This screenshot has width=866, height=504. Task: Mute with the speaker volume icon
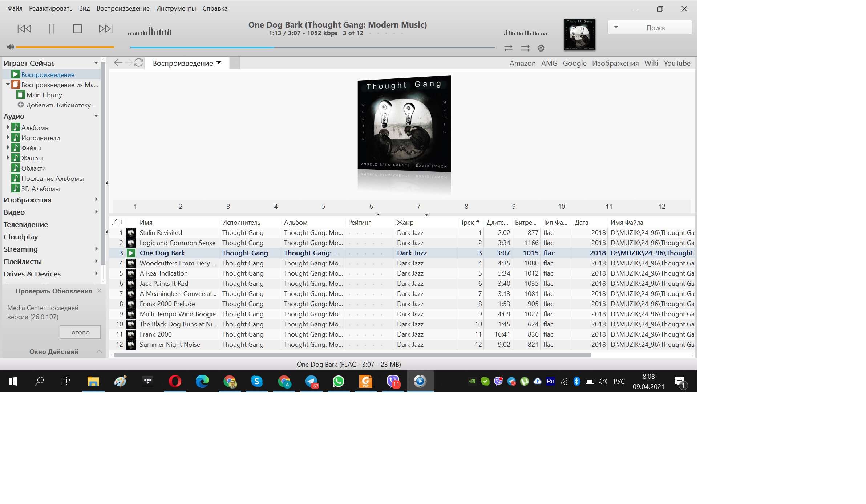[10, 47]
